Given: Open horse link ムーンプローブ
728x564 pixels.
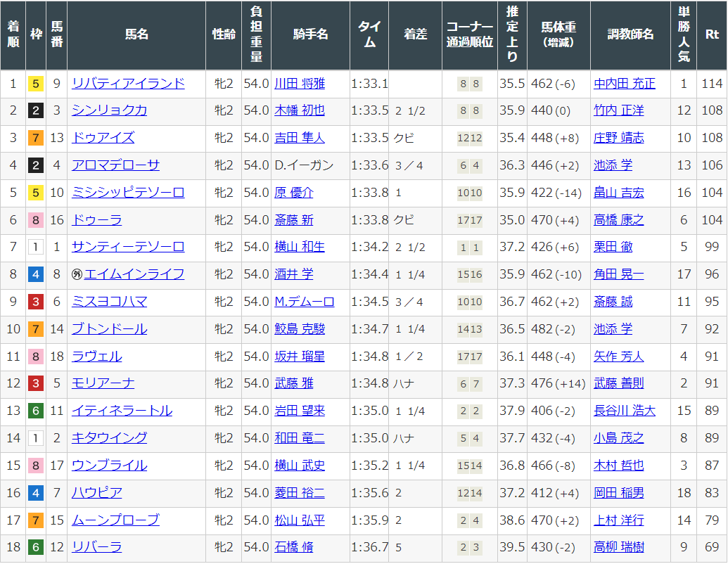Looking at the screenshot, I should coord(115,520).
